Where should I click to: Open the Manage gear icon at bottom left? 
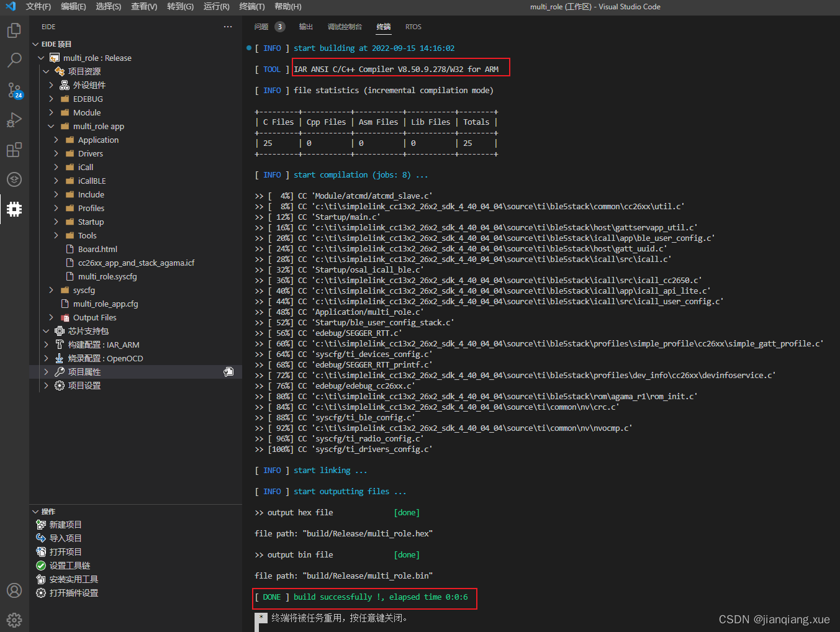[x=14, y=620]
